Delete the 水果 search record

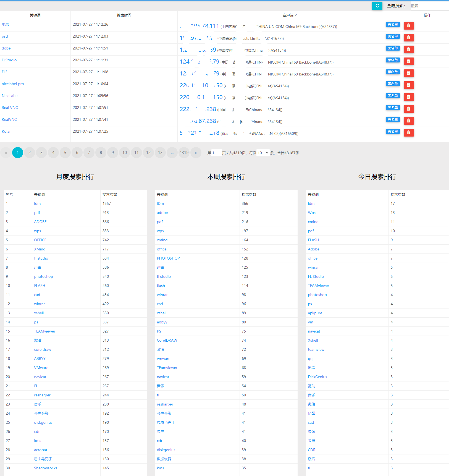408,26
